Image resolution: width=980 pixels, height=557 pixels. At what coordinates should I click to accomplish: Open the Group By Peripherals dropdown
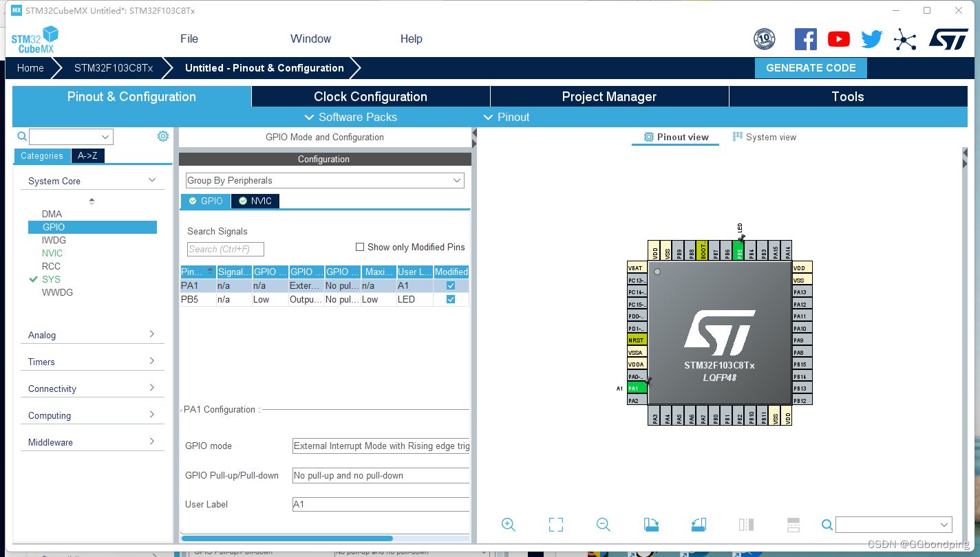click(325, 180)
